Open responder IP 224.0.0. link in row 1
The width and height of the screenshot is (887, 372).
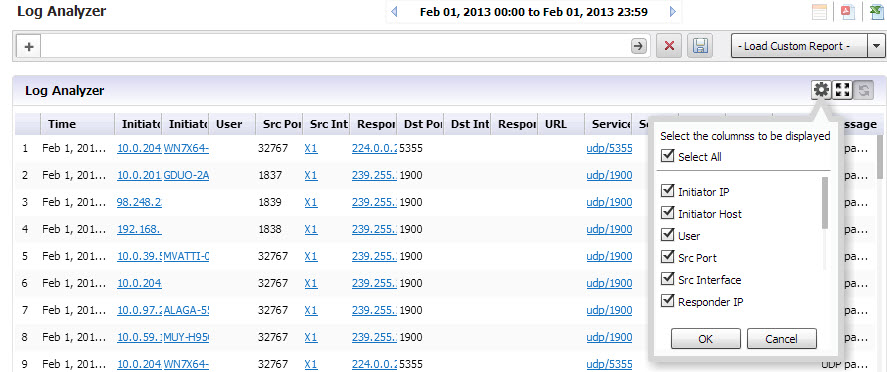(374, 149)
